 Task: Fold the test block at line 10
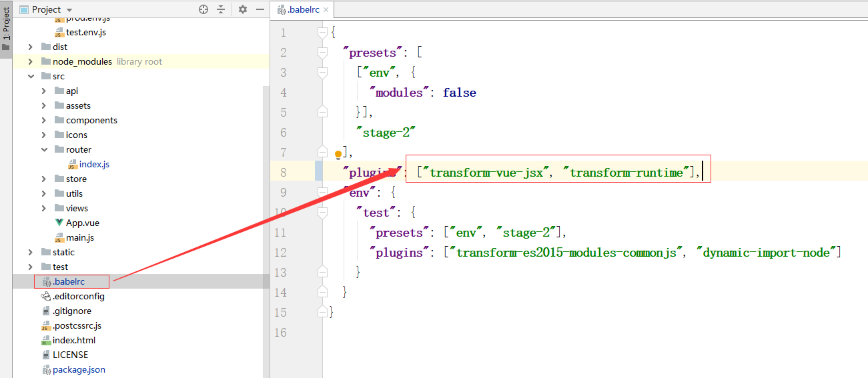tap(323, 212)
